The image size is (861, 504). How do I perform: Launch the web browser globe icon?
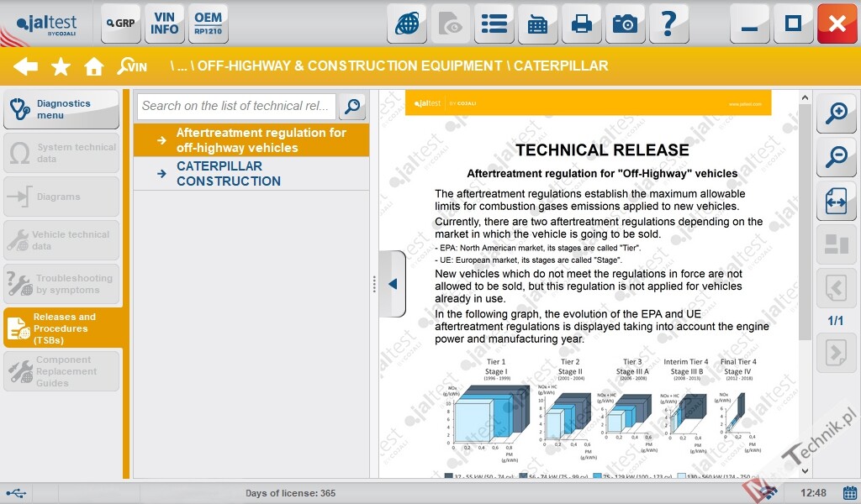point(407,24)
